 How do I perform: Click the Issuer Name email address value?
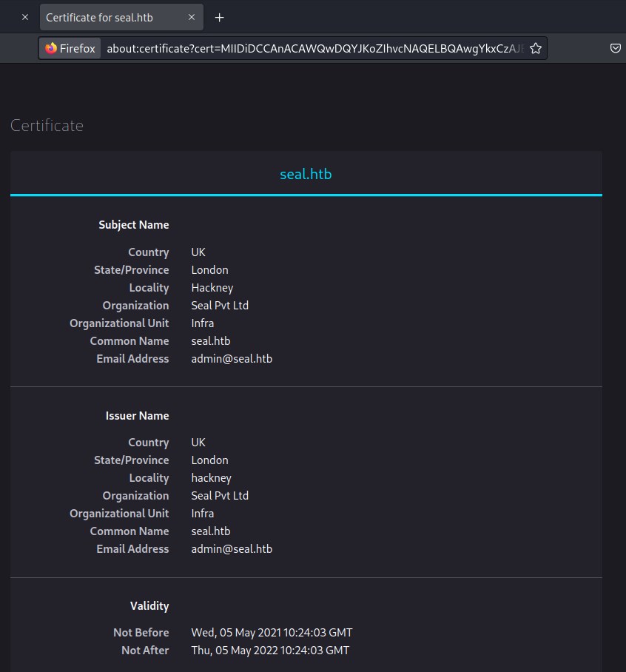(232, 549)
